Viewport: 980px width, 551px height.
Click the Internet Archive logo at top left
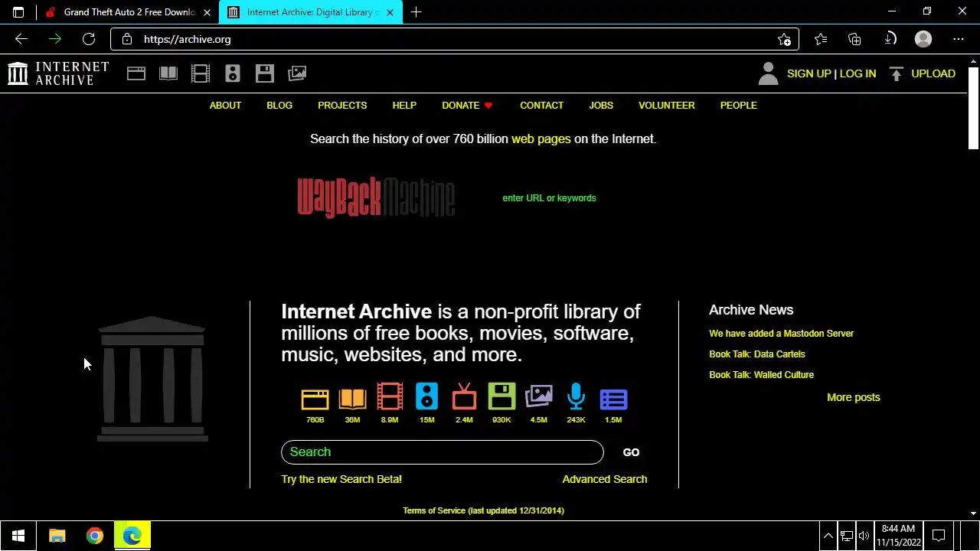point(58,73)
